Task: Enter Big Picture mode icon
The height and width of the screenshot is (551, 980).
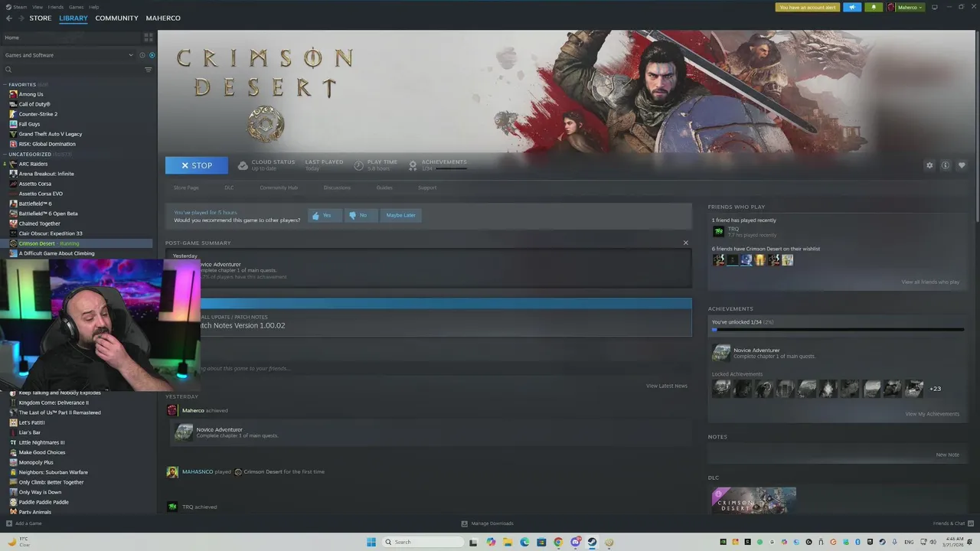Action: point(934,7)
